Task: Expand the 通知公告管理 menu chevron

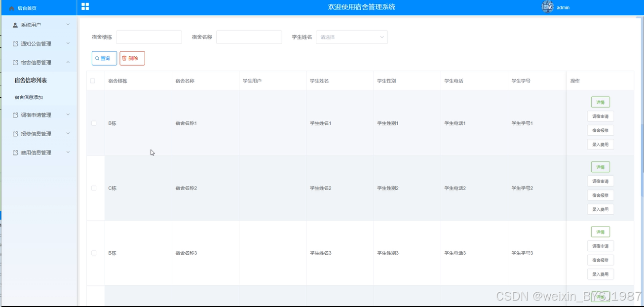Action: [68, 43]
